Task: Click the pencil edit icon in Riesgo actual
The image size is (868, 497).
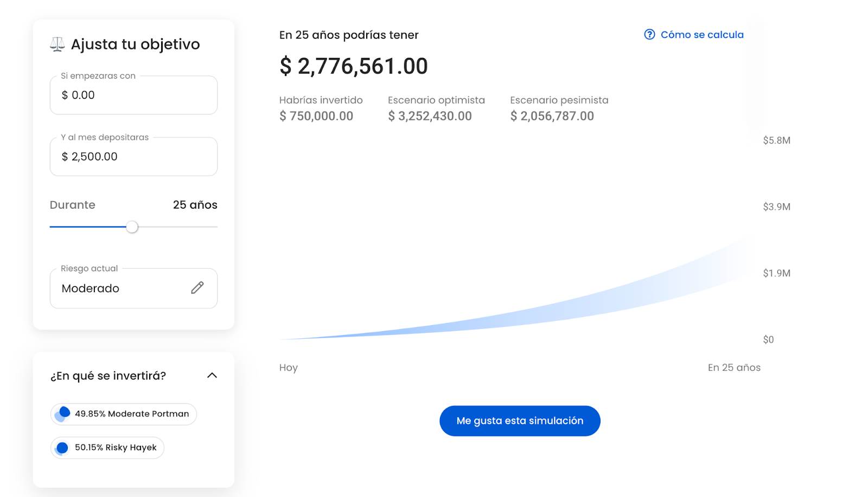Action: point(197,288)
